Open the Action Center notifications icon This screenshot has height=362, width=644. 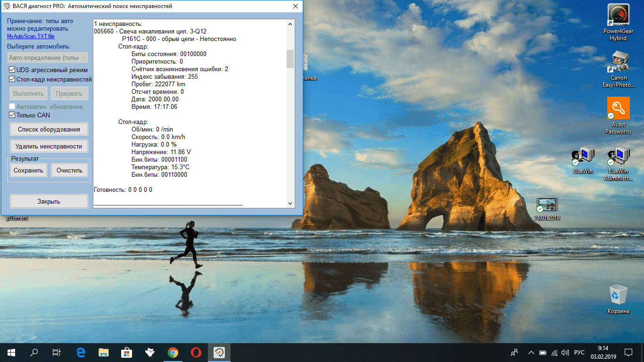(628, 353)
